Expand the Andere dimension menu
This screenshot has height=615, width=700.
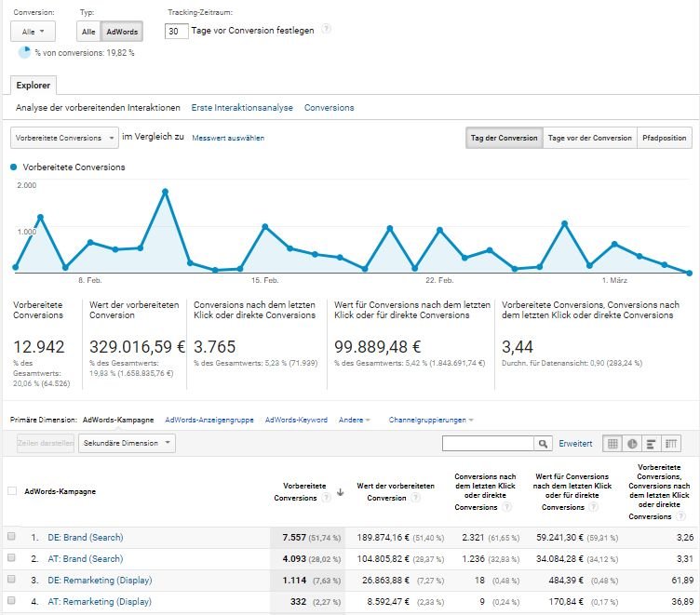pos(355,420)
